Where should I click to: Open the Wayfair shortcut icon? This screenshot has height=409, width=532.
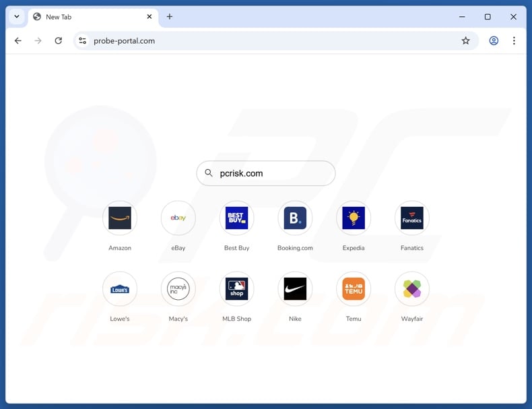(x=412, y=289)
